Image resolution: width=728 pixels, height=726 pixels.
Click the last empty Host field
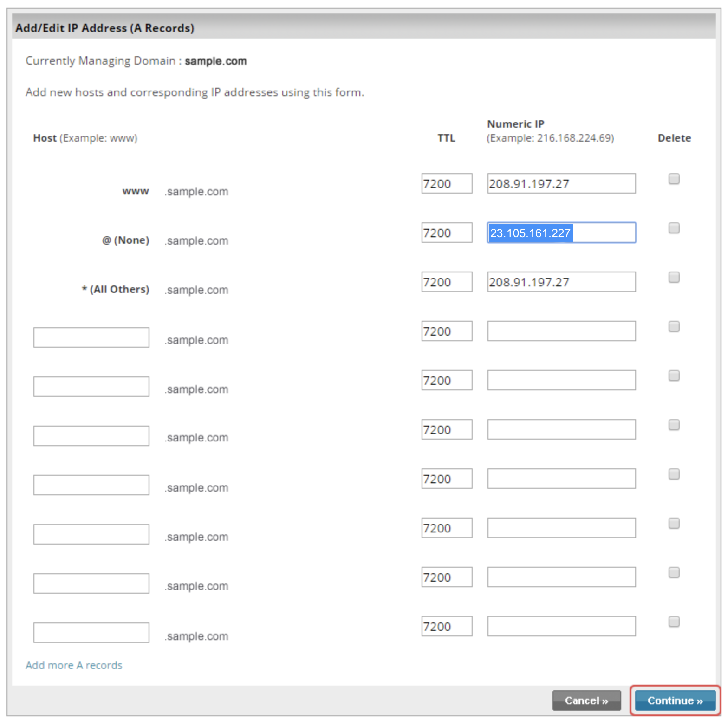point(91,633)
